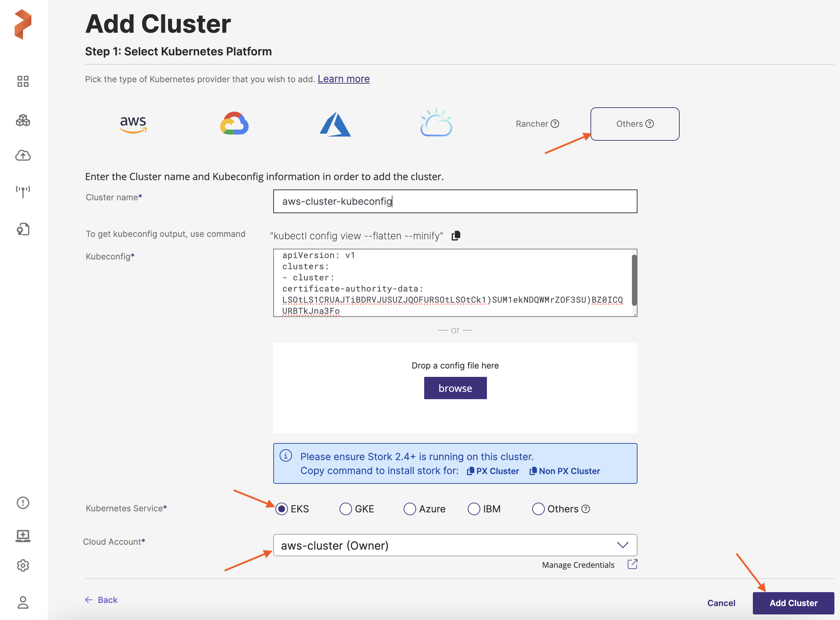Copy the kubectl config view command
840x620 pixels.
click(456, 236)
